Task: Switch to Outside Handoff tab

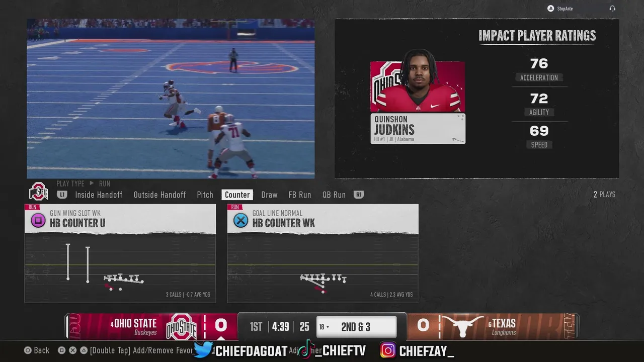Action: click(x=159, y=195)
